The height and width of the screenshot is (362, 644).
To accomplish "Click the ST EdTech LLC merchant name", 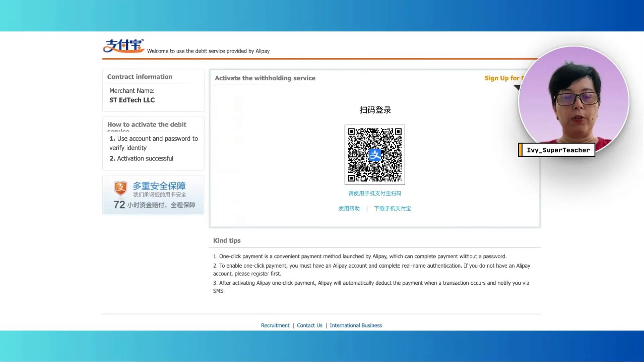I will coord(132,100).
